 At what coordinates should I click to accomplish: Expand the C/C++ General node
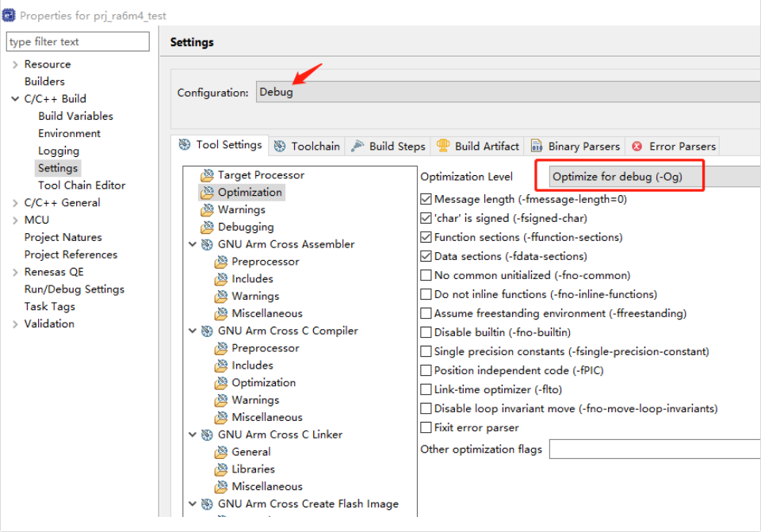tap(15, 203)
